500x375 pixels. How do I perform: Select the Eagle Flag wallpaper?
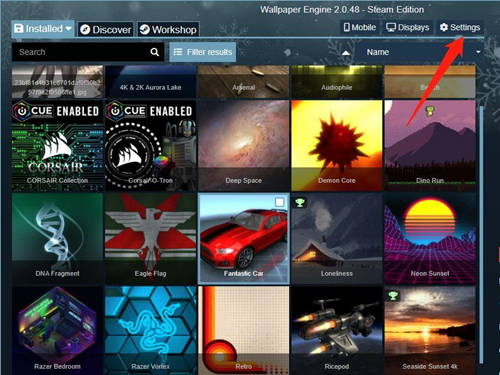point(150,239)
